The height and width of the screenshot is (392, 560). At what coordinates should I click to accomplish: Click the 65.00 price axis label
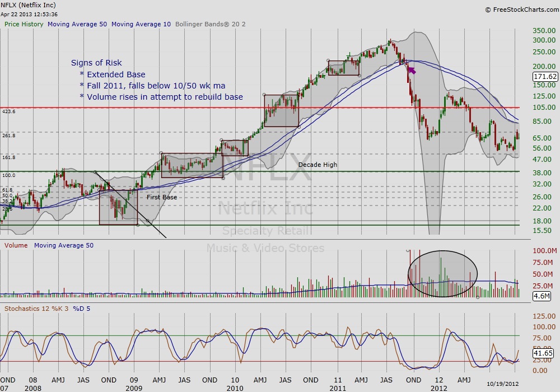pos(543,138)
